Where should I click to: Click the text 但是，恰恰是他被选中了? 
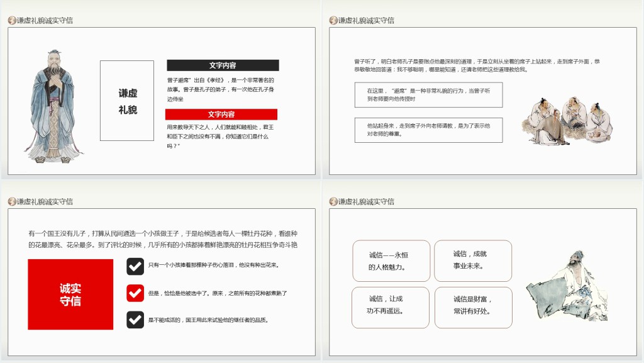tap(218, 293)
